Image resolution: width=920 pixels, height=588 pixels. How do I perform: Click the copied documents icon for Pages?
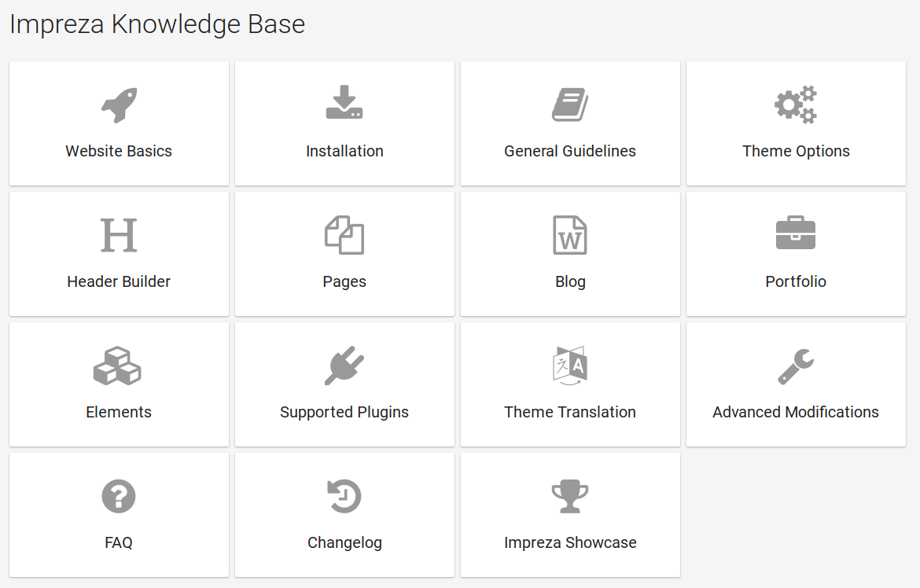(x=344, y=235)
